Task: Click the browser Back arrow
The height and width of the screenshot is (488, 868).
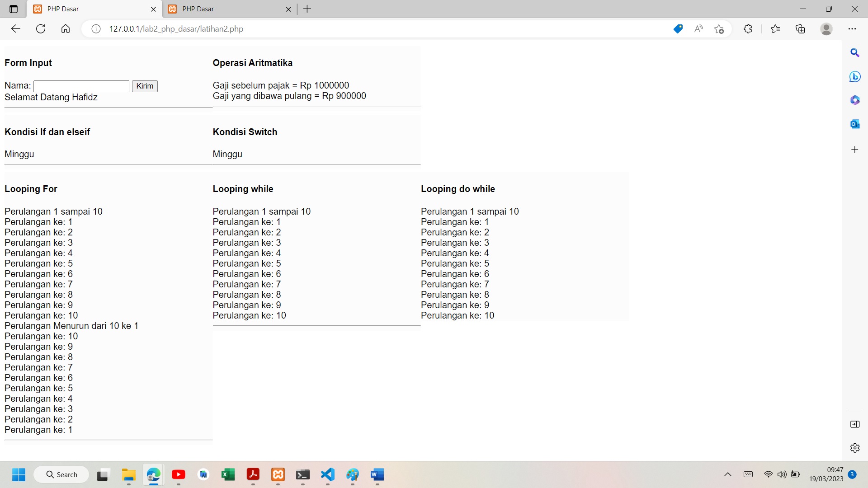Action: point(16,29)
